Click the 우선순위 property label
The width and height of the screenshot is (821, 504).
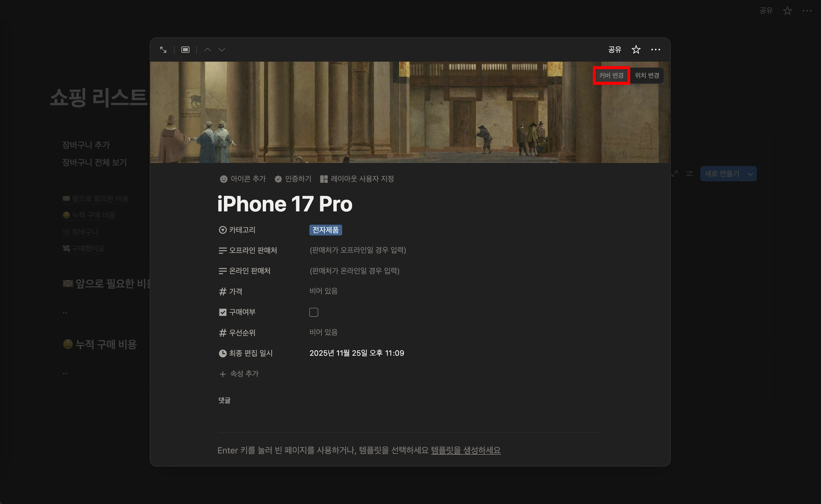(242, 333)
